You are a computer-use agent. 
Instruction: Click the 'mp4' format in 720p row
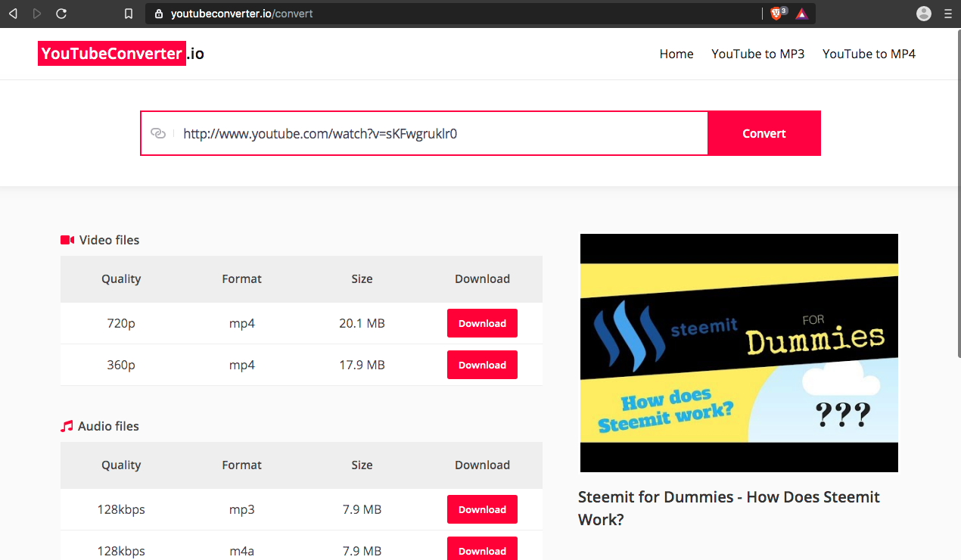click(242, 323)
